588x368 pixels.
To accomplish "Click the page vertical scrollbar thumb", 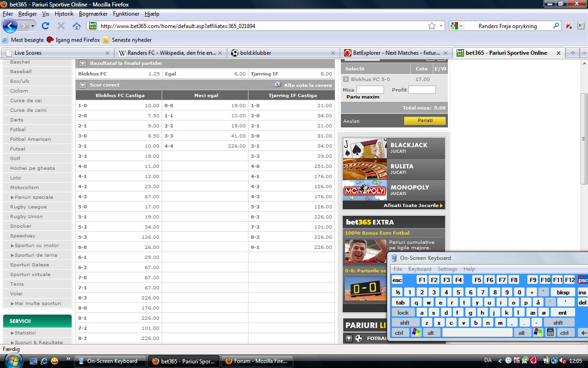I will (584, 138).
